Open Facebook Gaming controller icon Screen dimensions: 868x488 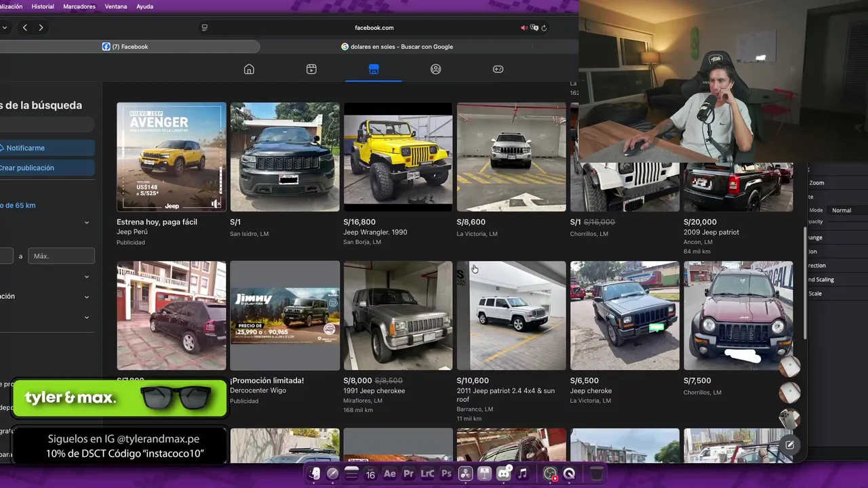[498, 69]
